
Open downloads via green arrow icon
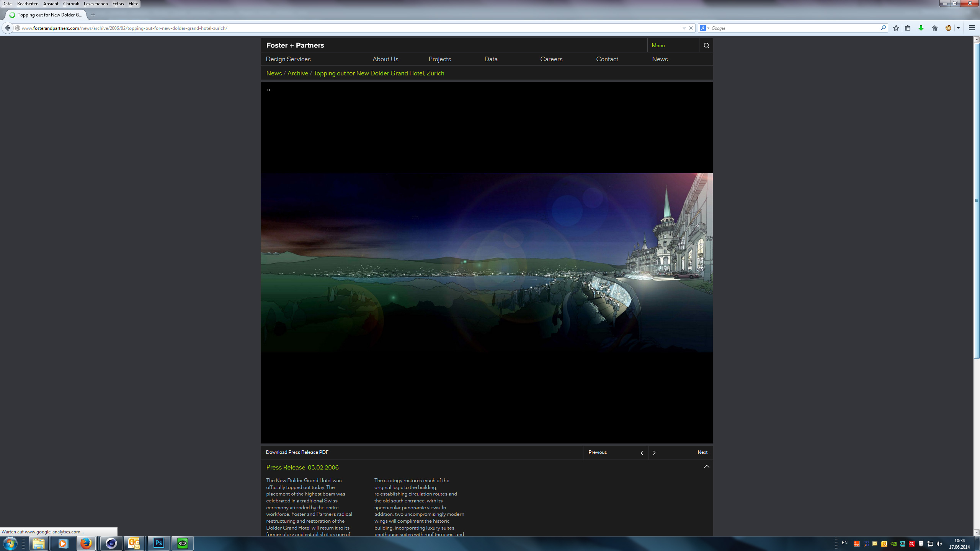coord(921,28)
